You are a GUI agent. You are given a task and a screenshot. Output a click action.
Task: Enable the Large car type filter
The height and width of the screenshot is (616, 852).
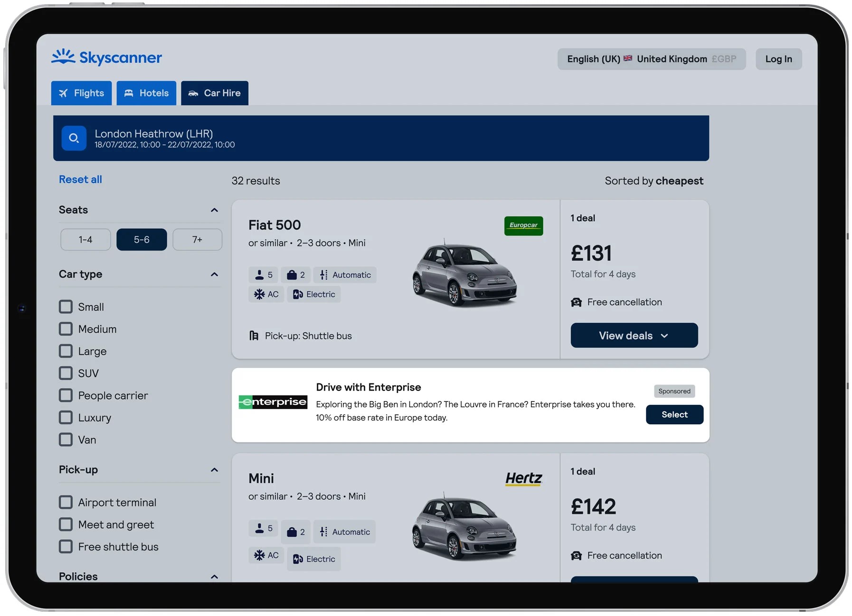[x=66, y=351]
